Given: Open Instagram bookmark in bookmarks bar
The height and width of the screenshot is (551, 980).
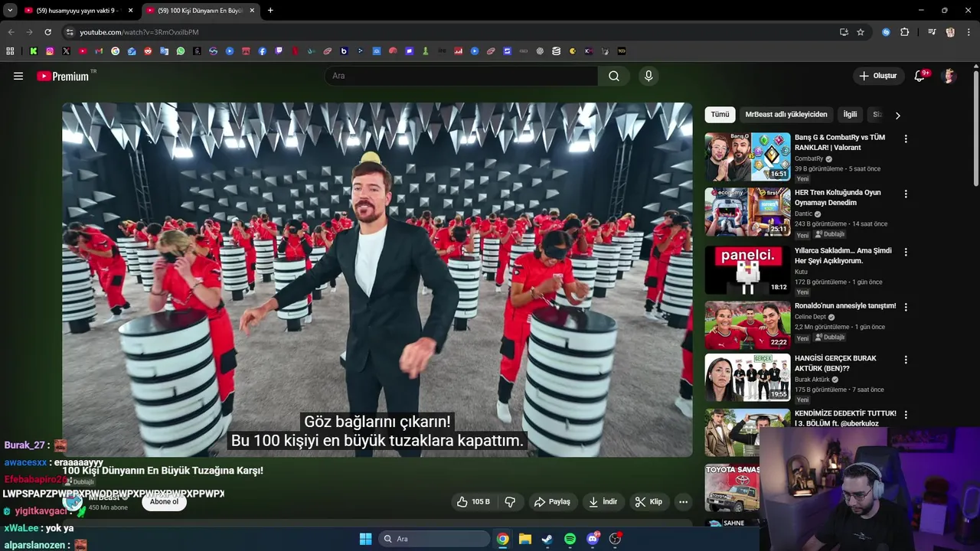Looking at the screenshot, I should coord(50,51).
